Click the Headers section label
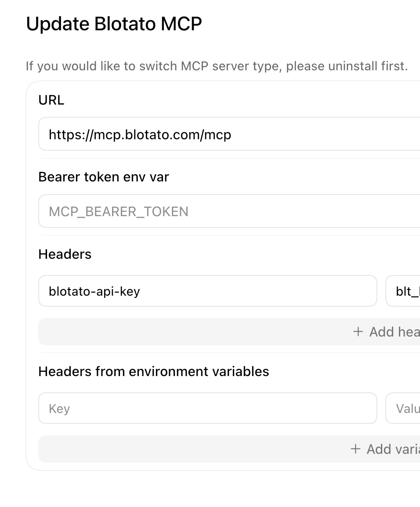420x507 pixels. [65, 254]
